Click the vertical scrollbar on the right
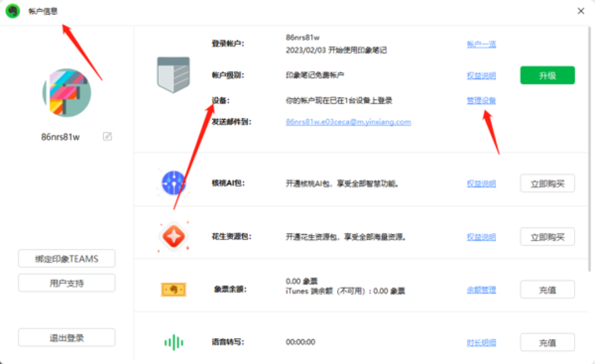This screenshot has width=595, height=364. click(589, 149)
